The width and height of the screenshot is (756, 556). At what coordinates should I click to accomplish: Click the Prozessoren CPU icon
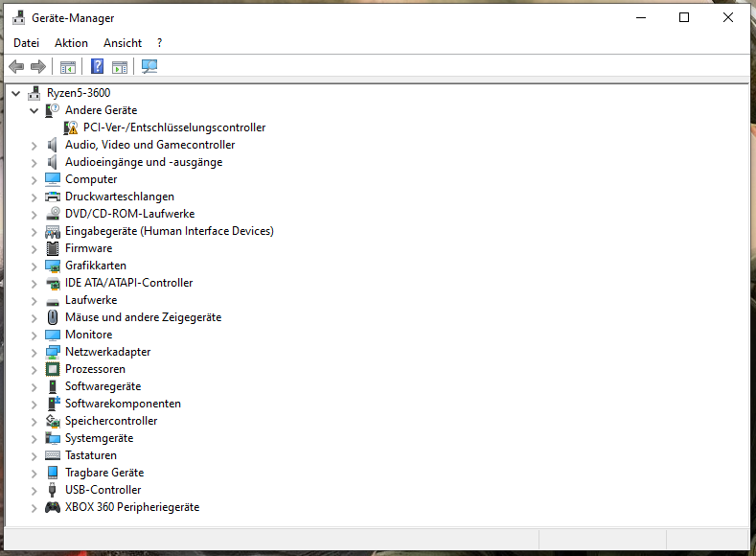[x=53, y=369]
